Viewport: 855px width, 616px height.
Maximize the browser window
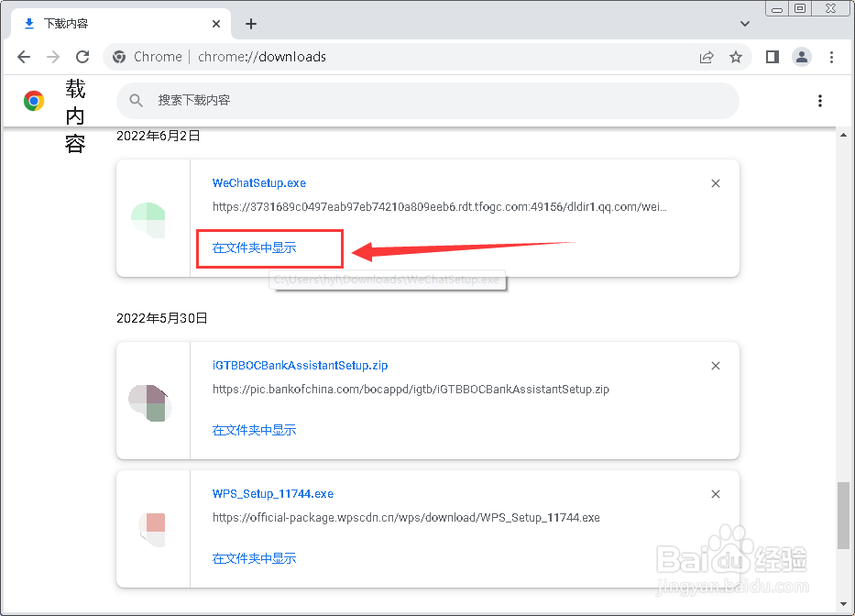point(800,8)
